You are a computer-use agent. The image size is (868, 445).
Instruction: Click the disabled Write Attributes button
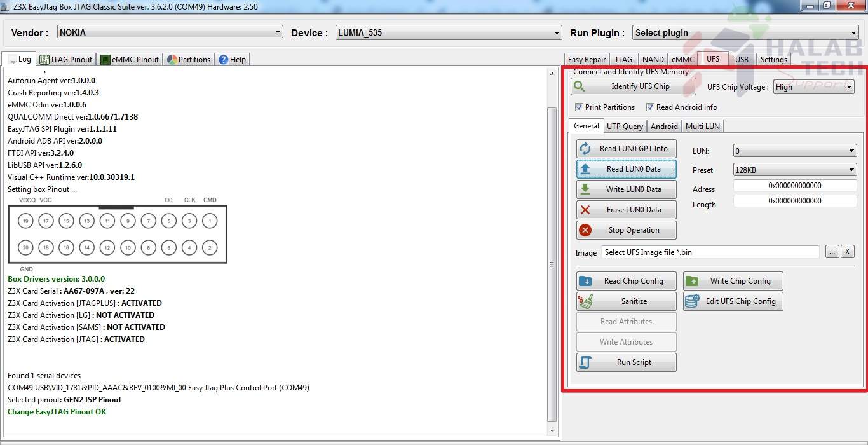point(627,342)
